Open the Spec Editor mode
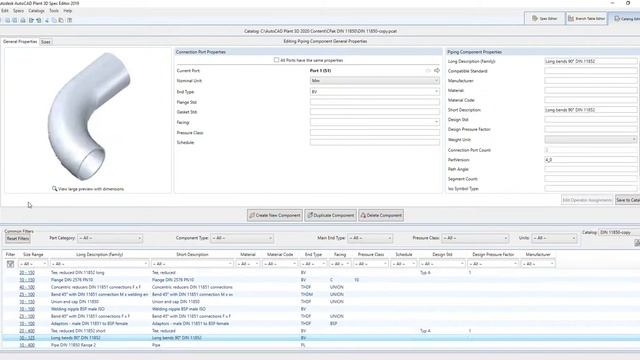Screen dimensions: 640x360 pyautogui.click(x=544, y=18)
